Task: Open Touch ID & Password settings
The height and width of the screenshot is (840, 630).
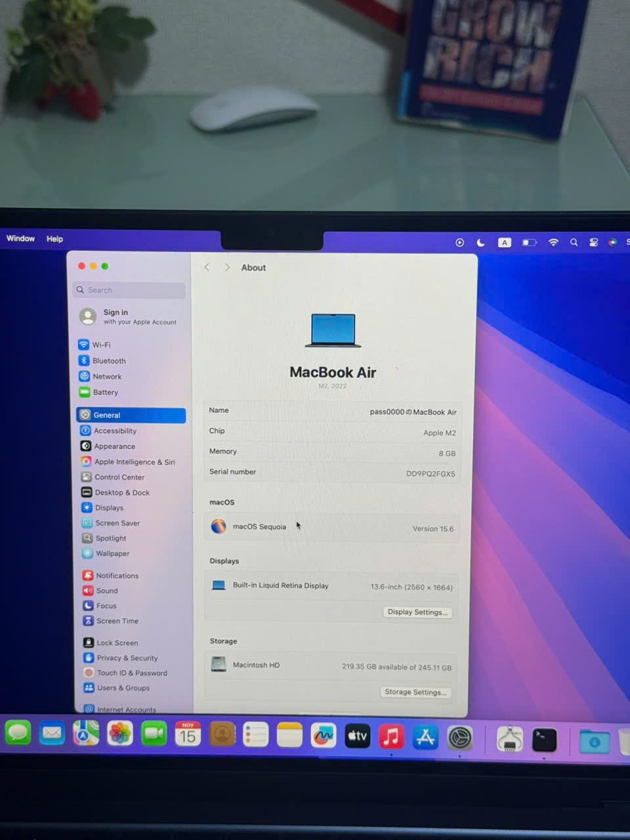Action: (x=131, y=673)
